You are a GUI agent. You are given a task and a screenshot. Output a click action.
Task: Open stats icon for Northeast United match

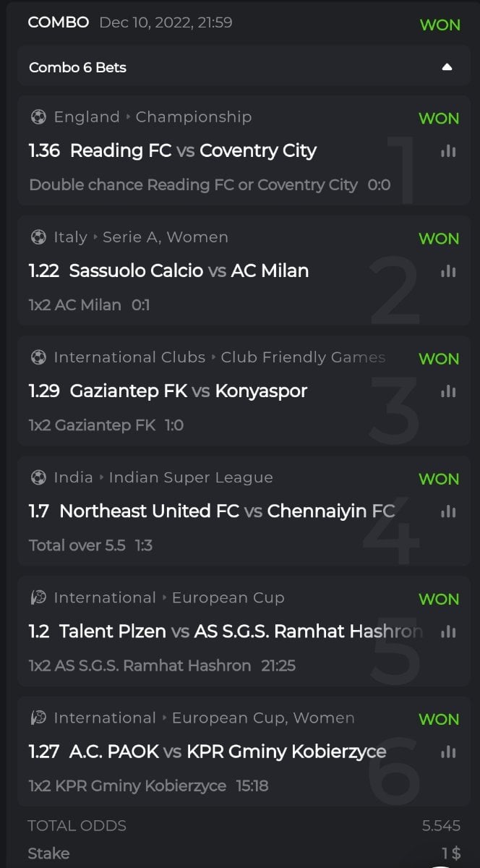(x=448, y=511)
